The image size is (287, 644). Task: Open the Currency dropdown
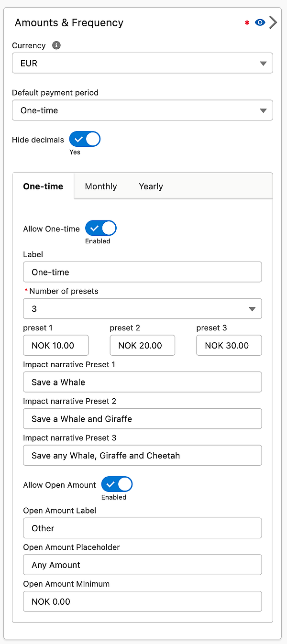[x=143, y=63]
